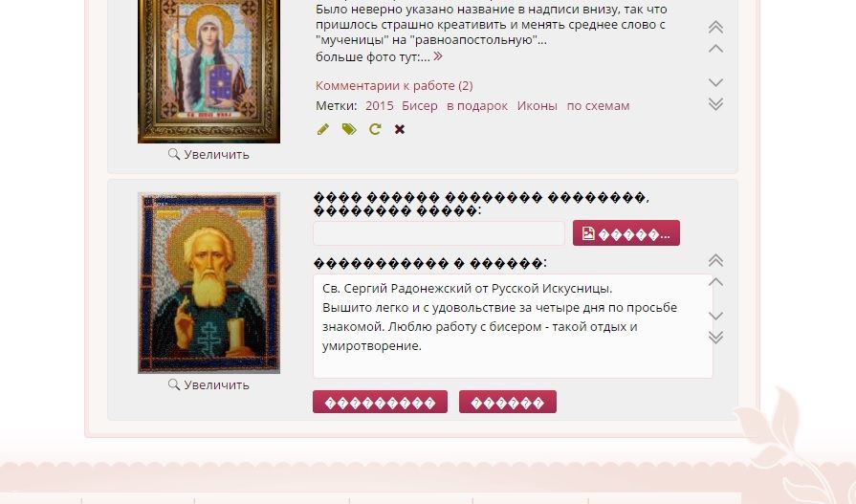Viewport: 856px width, 504px height.
Task: Move first work up one position
Action: click(715, 49)
